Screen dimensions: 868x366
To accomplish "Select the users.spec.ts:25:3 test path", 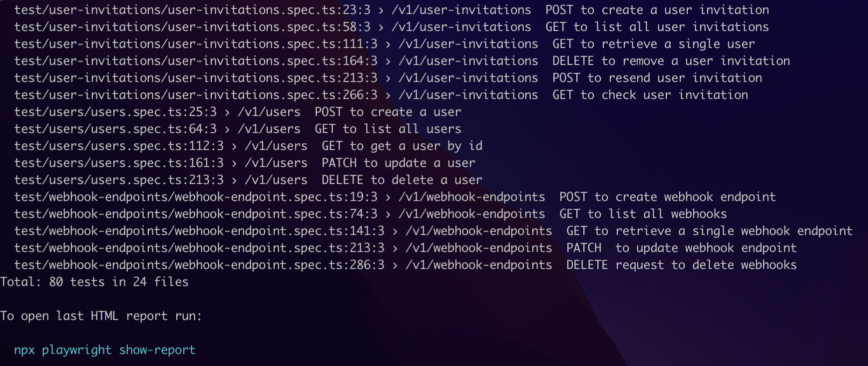I will pyautogui.click(x=115, y=112).
